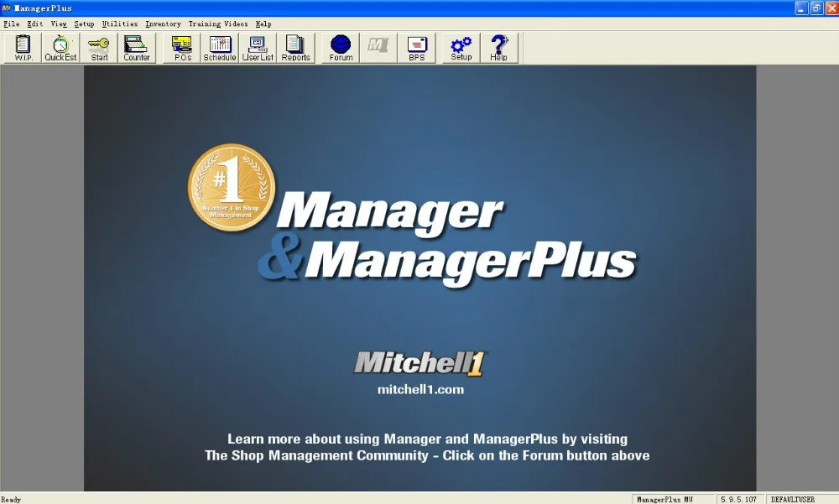Open the Utilities menu
Screen dimensions: 839x504
point(120,24)
